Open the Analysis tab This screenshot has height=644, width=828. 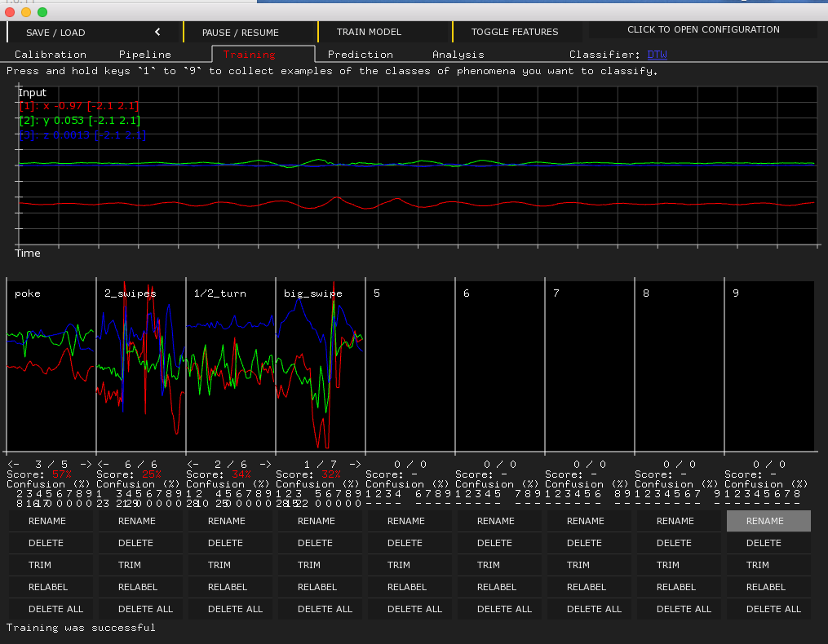pos(458,55)
